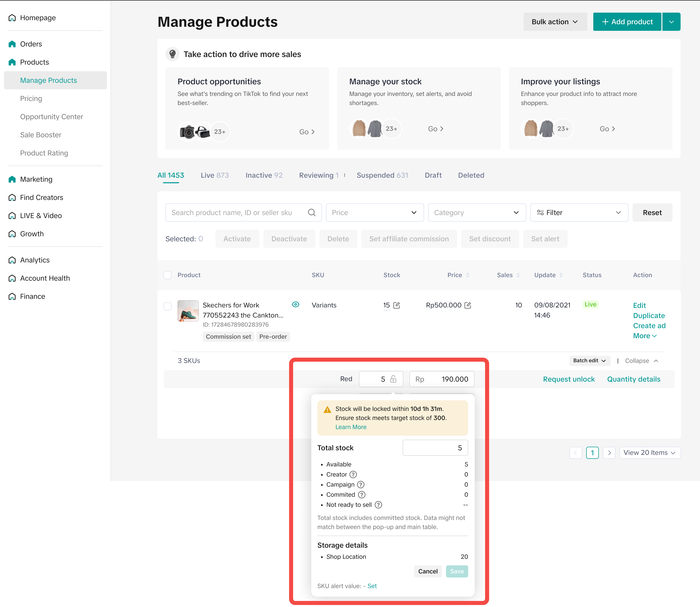700x607 pixels.
Task: Click the Red SKU stock lock icon
Action: 393,379
